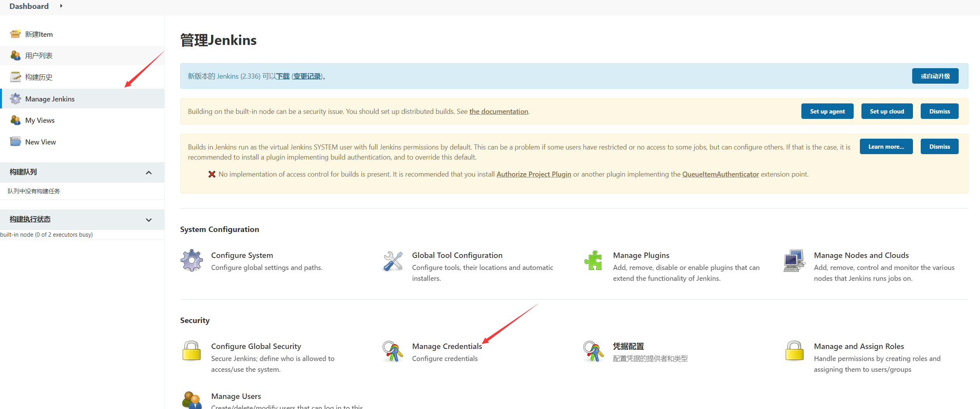Open Manage and Assign Roles title
Viewport: 980px width, 409px height.
tap(859, 346)
